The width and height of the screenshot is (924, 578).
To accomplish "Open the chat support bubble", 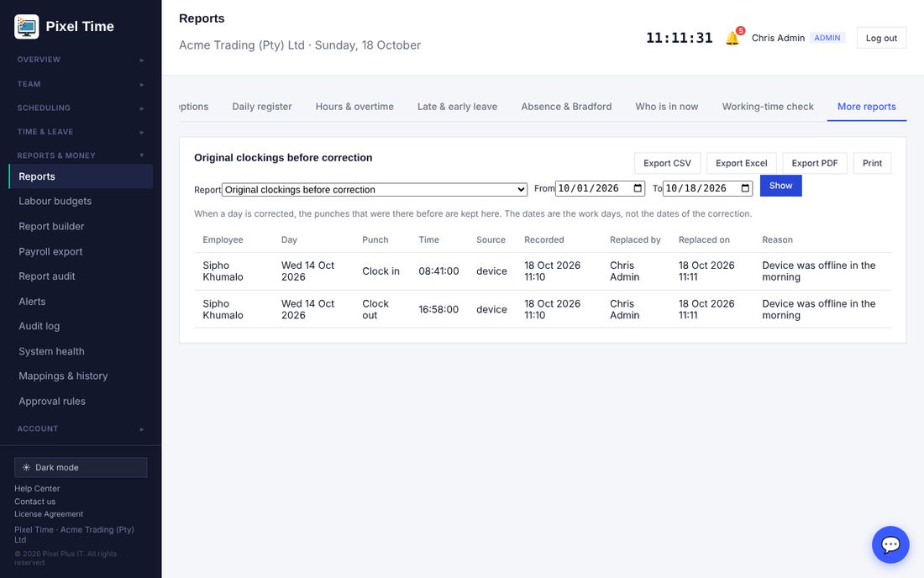I will coord(890,544).
